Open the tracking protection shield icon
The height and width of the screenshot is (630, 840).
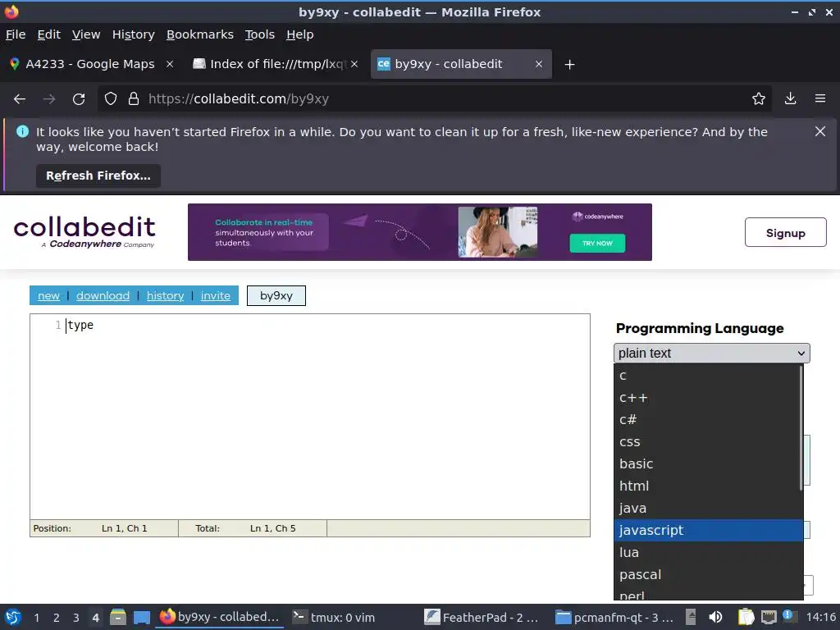coord(111,99)
